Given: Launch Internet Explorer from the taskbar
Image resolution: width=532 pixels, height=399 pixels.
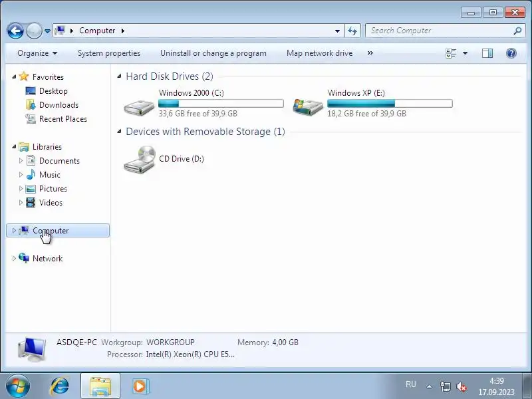Looking at the screenshot, I should pos(59,386).
